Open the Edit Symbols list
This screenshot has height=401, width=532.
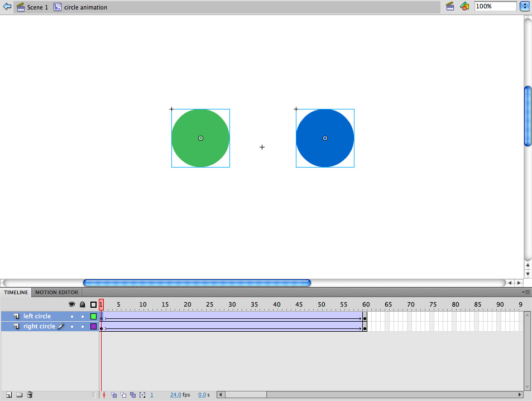coord(464,6)
